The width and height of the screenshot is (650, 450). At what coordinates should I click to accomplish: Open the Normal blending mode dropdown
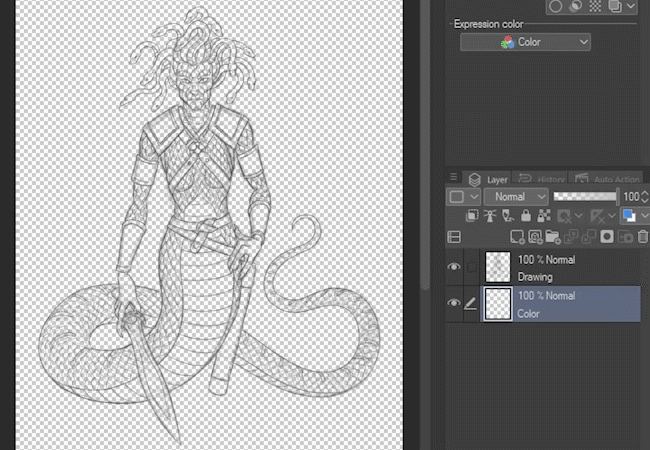point(516,196)
